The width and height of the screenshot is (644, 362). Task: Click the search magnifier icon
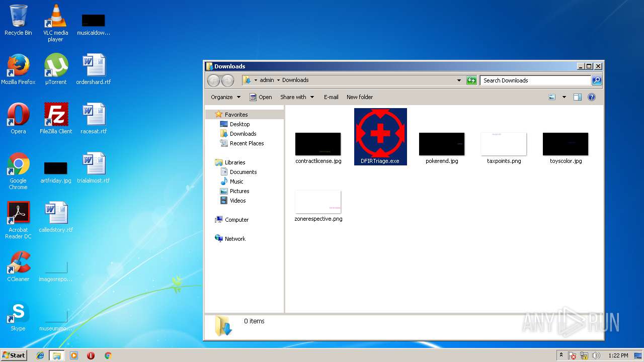pyautogui.click(x=597, y=80)
